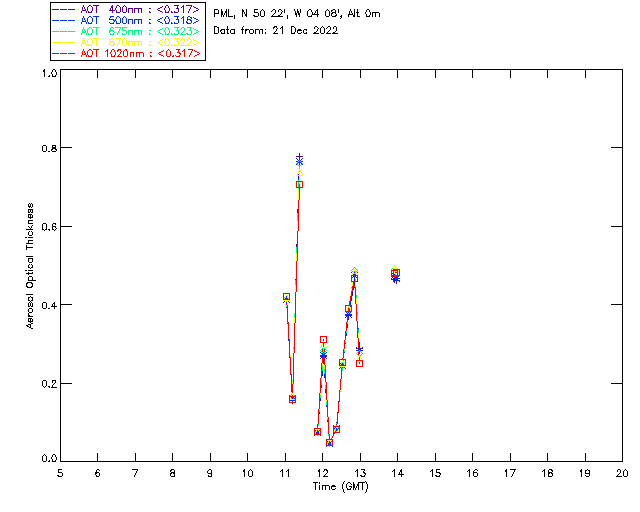Click the 20 tick label on time axis
The width and height of the screenshot is (640, 512).
(622, 474)
